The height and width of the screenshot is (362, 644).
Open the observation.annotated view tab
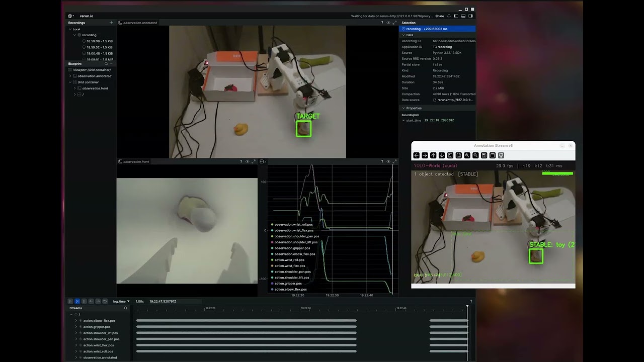click(x=138, y=23)
